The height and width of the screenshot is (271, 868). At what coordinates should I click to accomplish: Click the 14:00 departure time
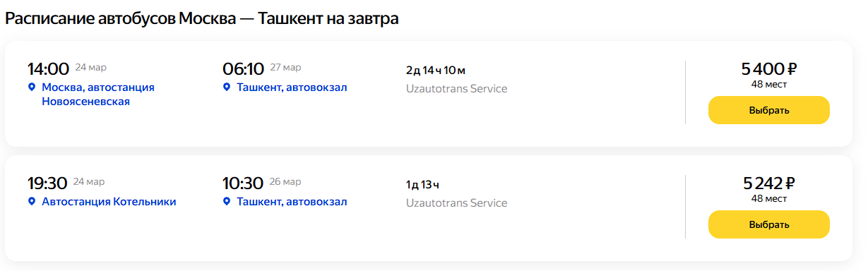pos(48,69)
